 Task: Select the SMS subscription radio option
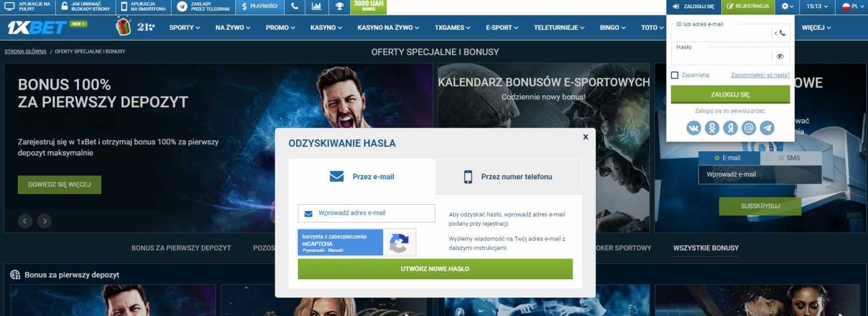(791, 158)
